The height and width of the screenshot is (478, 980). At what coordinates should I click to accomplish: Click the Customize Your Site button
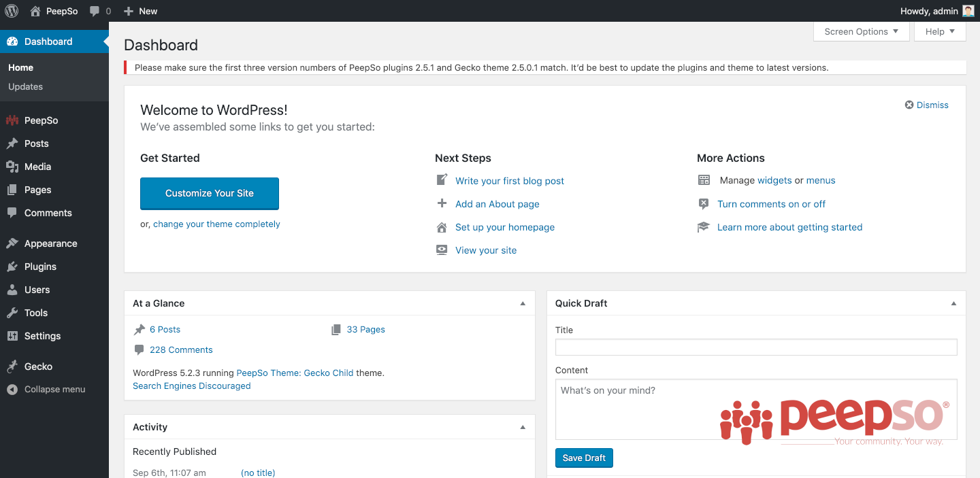tap(210, 193)
